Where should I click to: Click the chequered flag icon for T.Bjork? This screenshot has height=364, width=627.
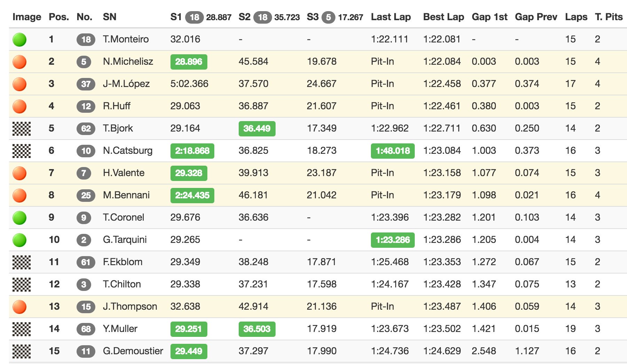pyautogui.click(x=22, y=128)
